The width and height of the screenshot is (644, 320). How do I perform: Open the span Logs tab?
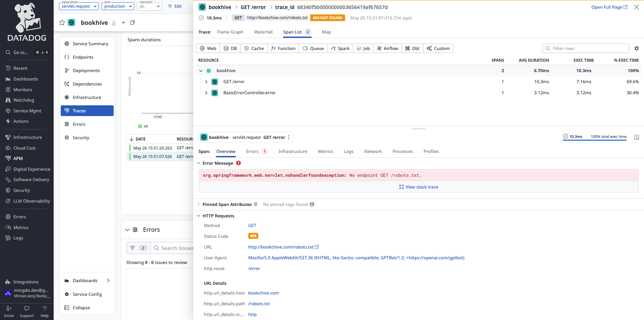(348, 151)
